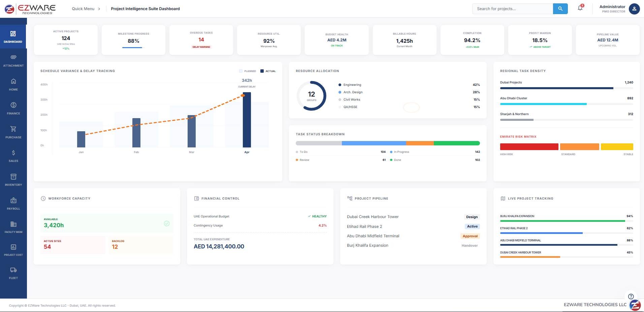Open the Milestone Progress 88% card
The image size is (644, 312).
[134, 40]
